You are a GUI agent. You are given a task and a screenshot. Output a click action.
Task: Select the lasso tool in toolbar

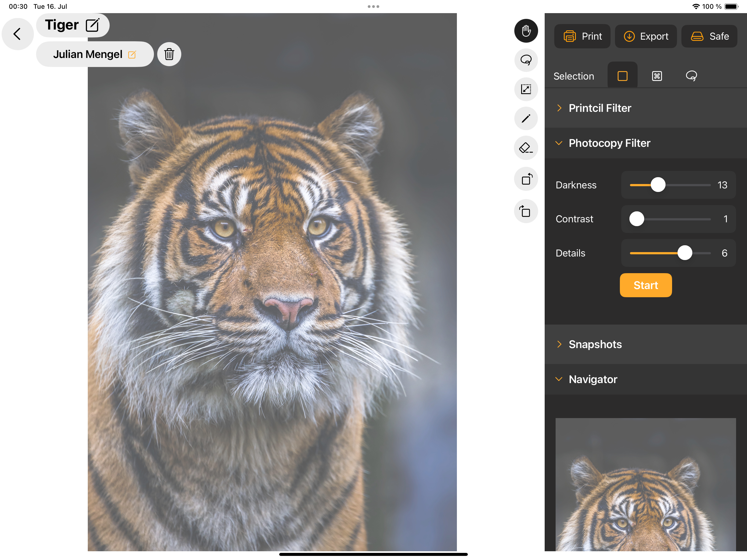(x=526, y=60)
